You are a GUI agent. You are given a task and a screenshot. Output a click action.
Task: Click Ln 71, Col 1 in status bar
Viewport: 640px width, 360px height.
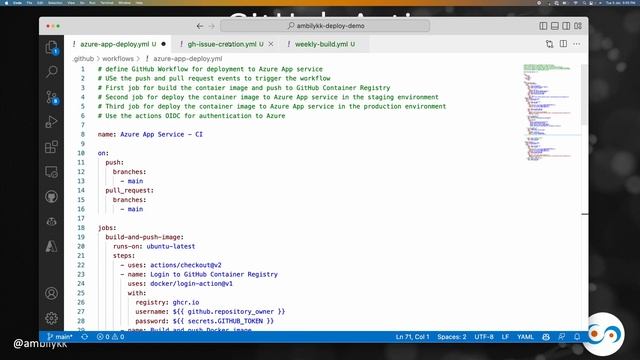tap(412, 337)
